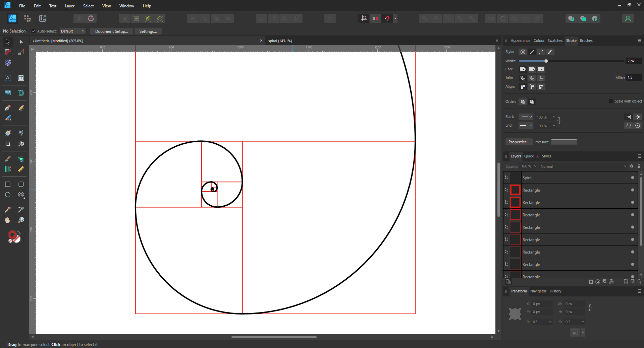Switch to Export Persona
The image size is (644, 348).
coord(43,18)
